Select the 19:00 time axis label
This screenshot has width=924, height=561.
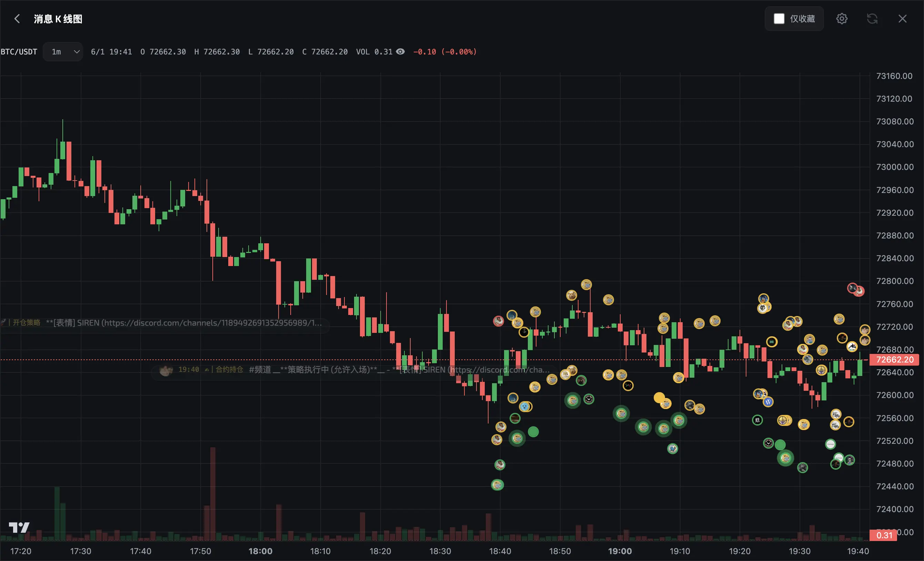(620, 551)
